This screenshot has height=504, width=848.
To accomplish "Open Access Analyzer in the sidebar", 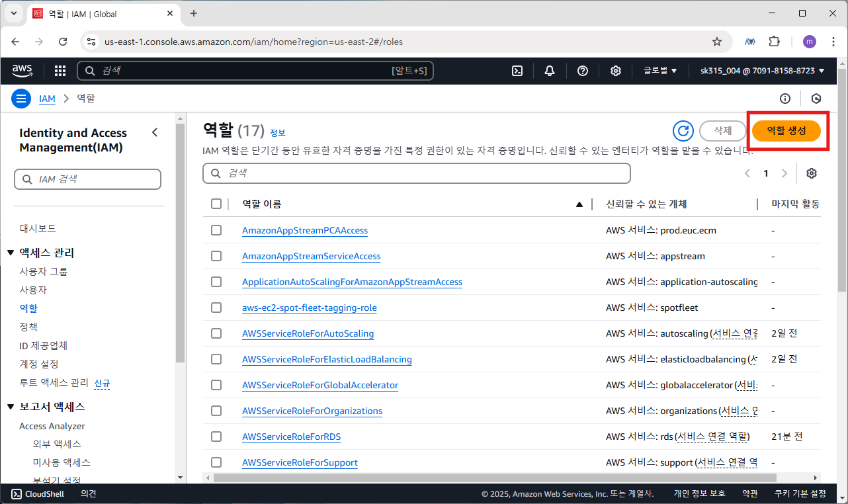I will click(x=52, y=426).
